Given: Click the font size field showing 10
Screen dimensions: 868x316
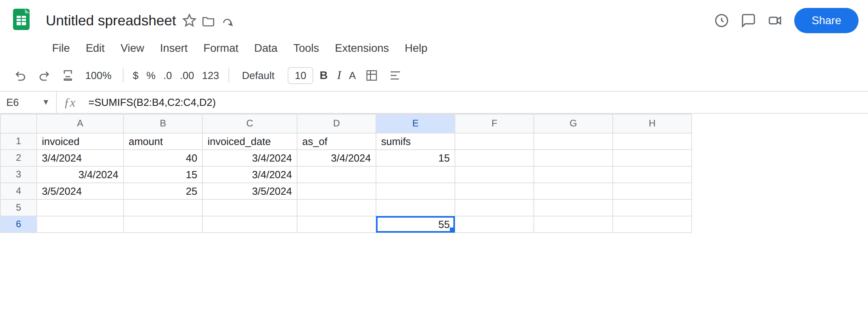Looking at the screenshot, I should tap(300, 75).
